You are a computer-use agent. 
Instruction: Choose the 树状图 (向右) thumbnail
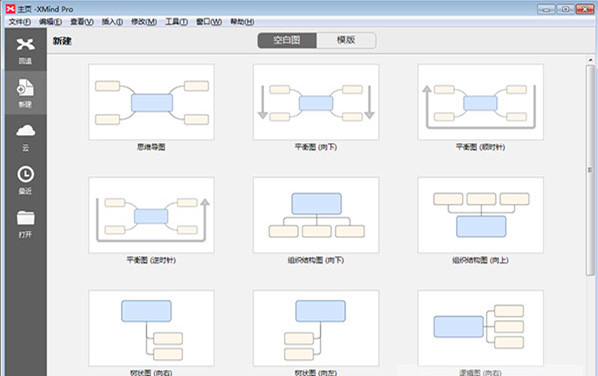point(151,328)
